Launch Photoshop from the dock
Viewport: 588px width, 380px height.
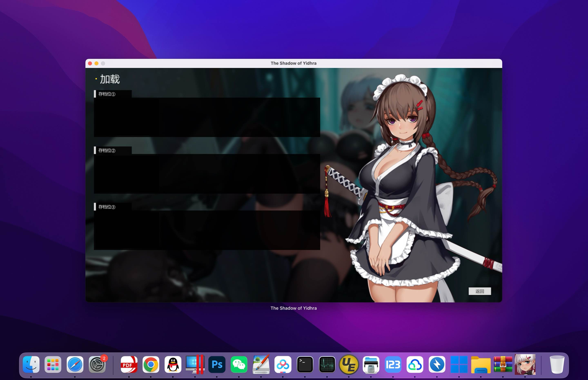click(217, 364)
